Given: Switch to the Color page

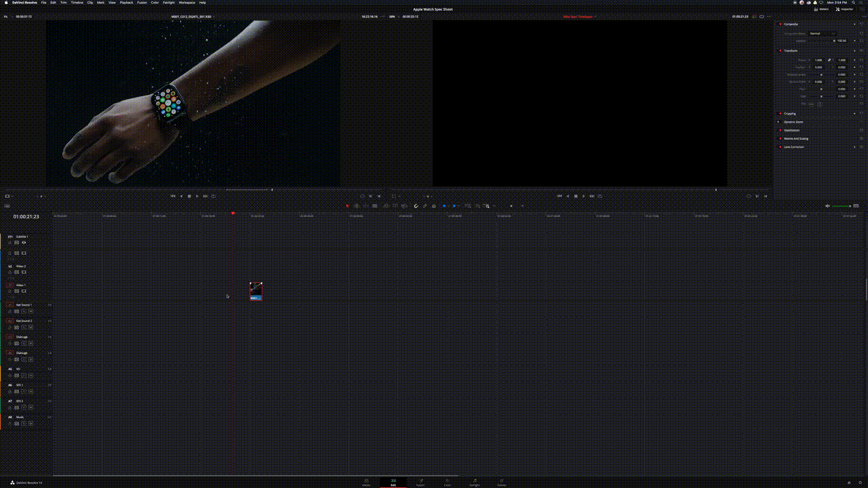Looking at the screenshot, I should [448, 482].
